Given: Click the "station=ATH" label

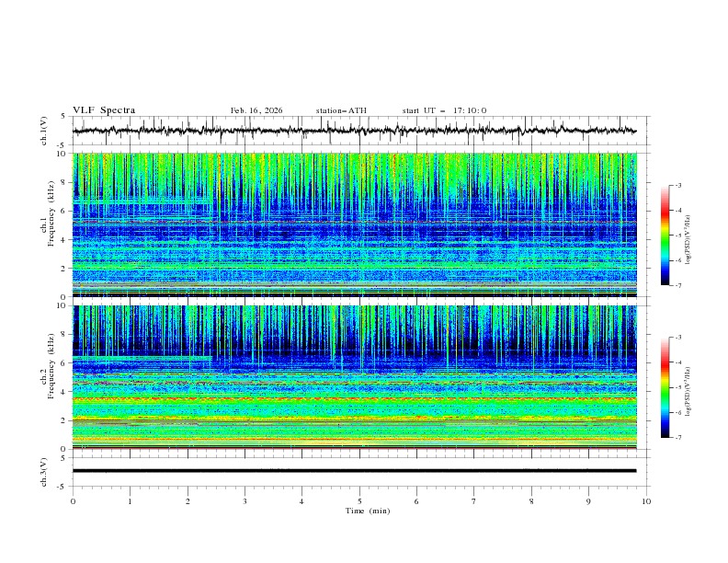Looking at the screenshot, I should (341, 110).
